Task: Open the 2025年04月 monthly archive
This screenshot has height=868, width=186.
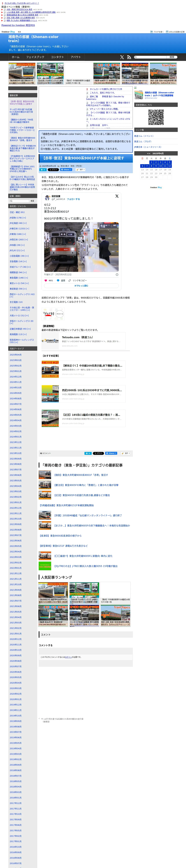Action: (x=15, y=355)
